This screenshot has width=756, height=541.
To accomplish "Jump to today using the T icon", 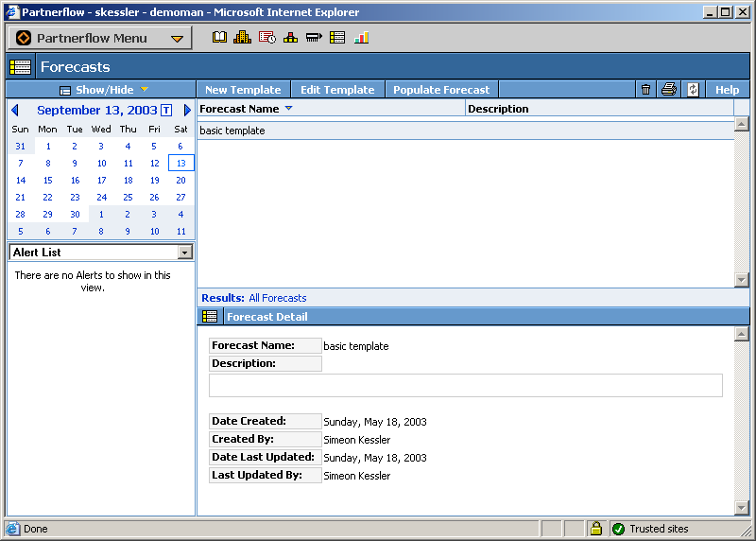I will coord(166,110).
